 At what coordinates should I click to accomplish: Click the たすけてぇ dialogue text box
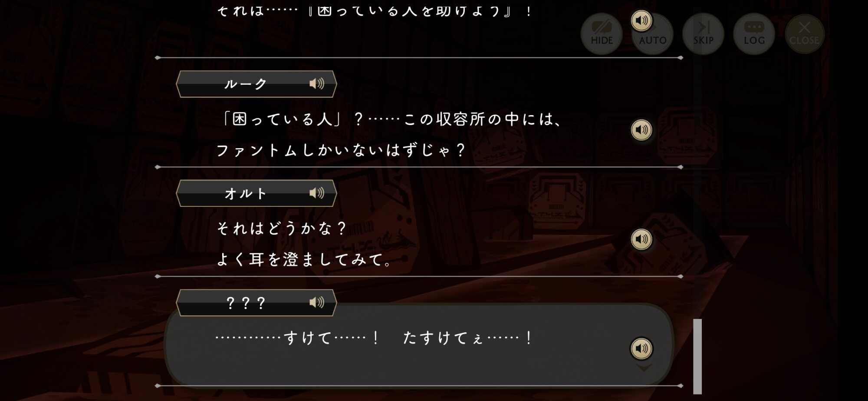tap(419, 344)
